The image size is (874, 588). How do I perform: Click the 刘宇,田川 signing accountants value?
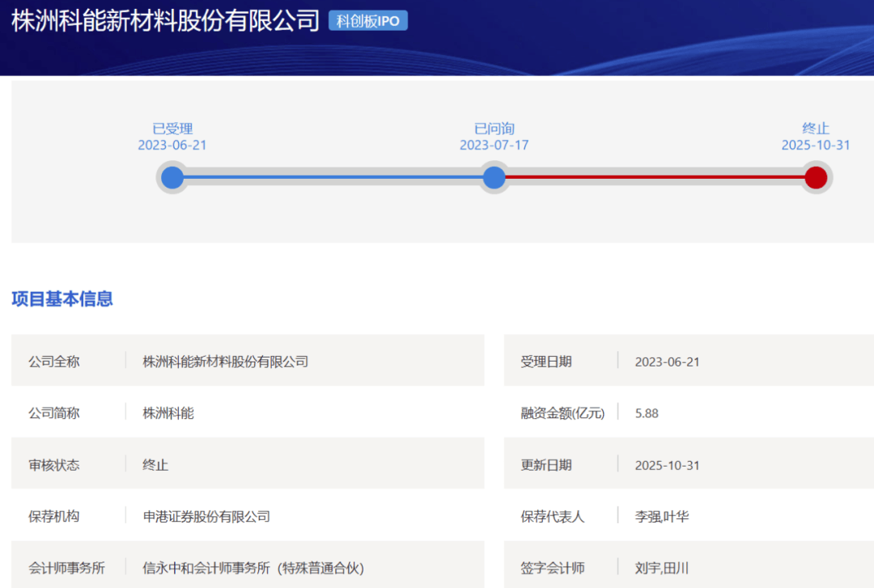(x=662, y=568)
